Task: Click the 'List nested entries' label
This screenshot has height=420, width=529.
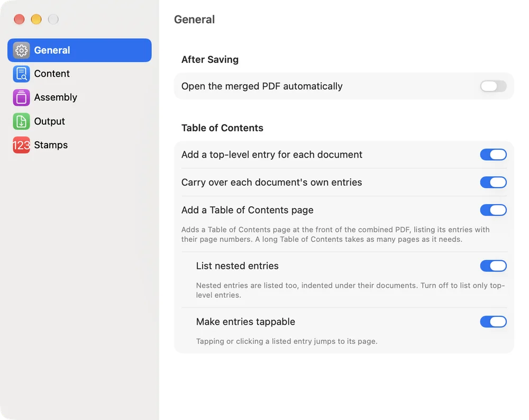Action: tap(237, 266)
